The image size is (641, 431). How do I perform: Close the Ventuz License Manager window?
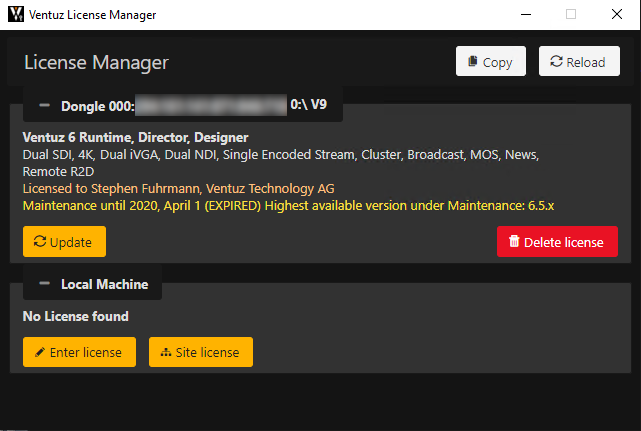(617, 15)
